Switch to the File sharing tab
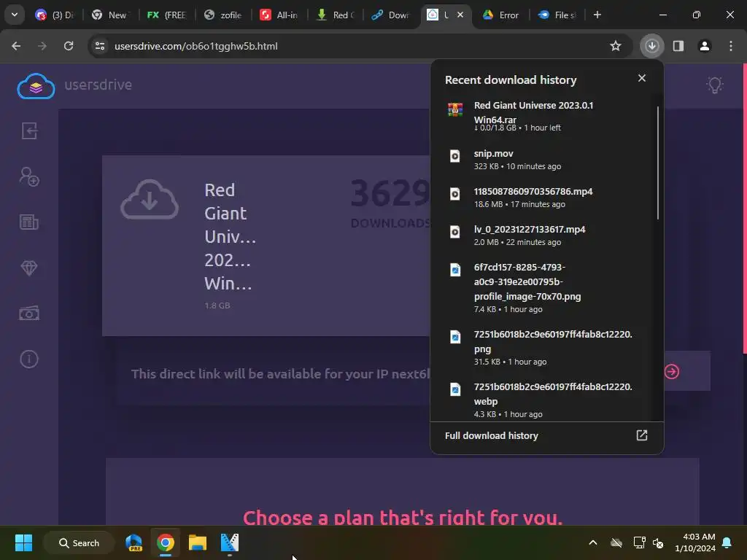The width and height of the screenshot is (747, 560). pyautogui.click(x=557, y=15)
